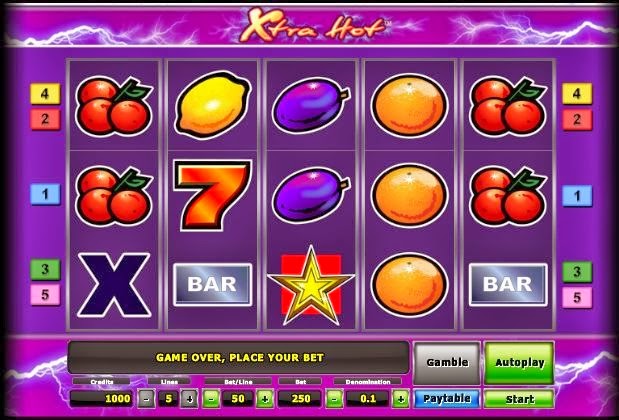Click the yellow star scatter symbol
Image resolution: width=619 pixels, height=420 pixels.
pyautogui.click(x=311, y=285)
